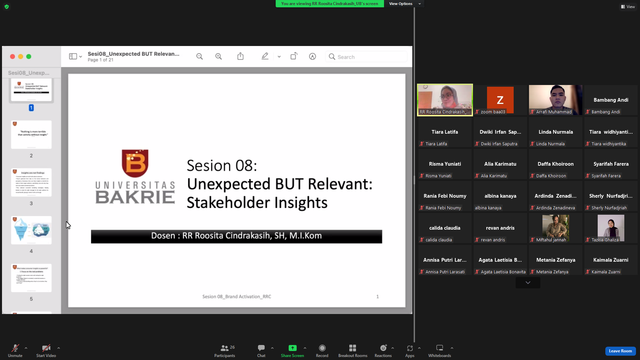Screen dimensions: 640x360
Task: Open Whiteboards
Action: pos(439,350)
